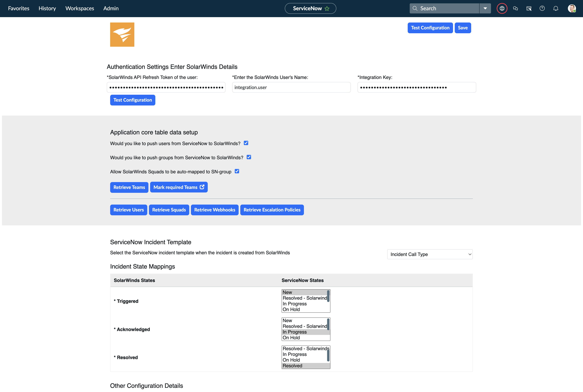Screen dimensions: 583x392
Task: Click the Retrieve Users button
Action: [x=129, y=210]
